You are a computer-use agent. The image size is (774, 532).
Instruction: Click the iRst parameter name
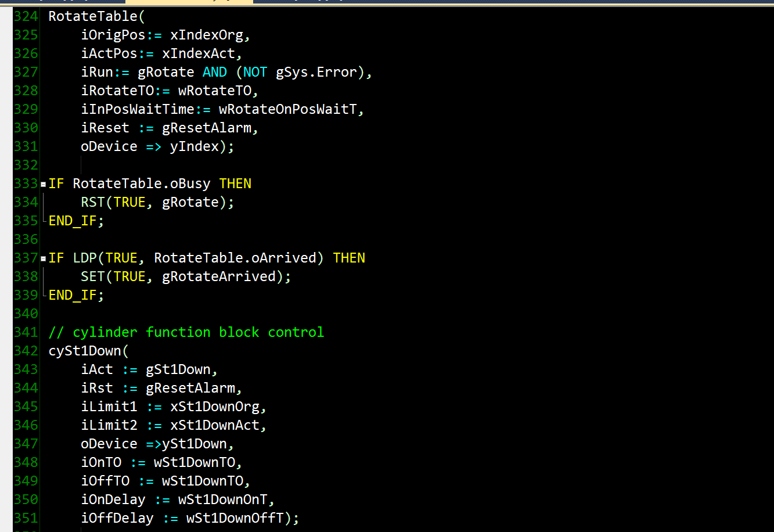[x=97, y=388]
